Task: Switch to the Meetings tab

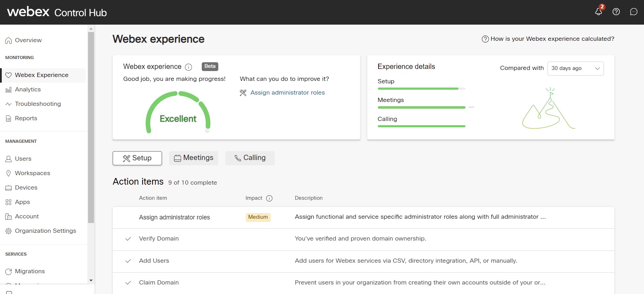Action: coord(194,158)
